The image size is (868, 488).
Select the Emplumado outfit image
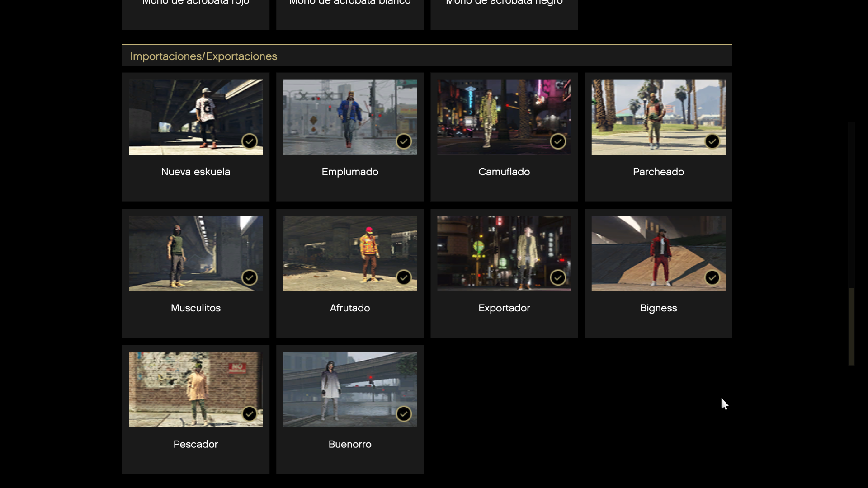coord(349,117)
